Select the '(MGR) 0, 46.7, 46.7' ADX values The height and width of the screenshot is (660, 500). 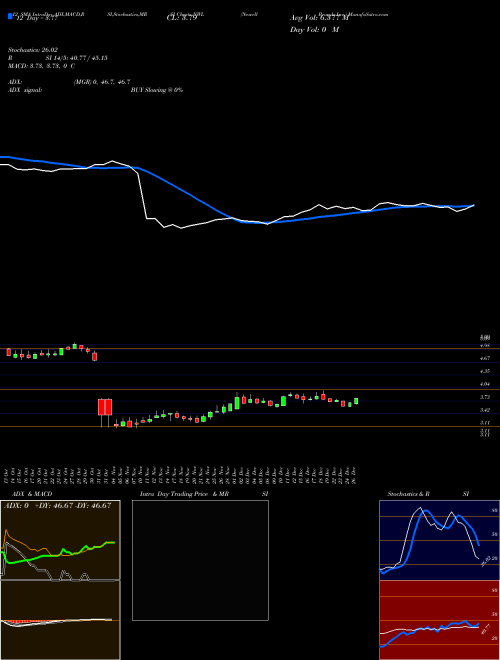[x=102, y=82]
